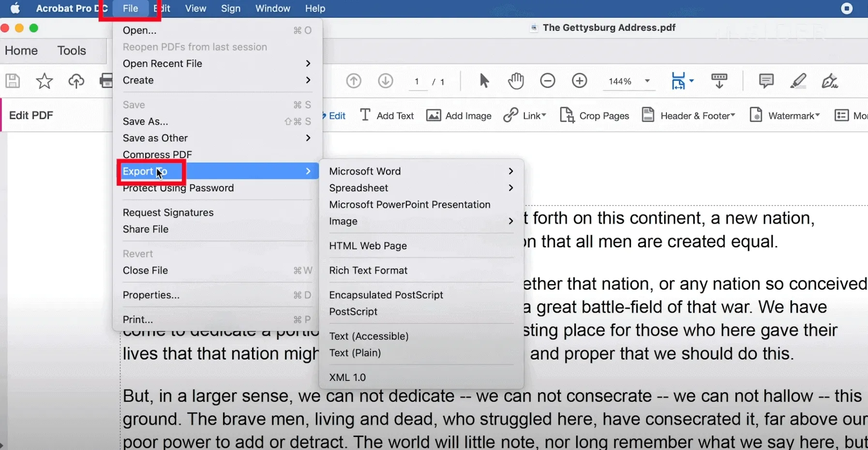The width and height of the screenshot is (868, 450).
Task: Open fit-page options dropdown arrow
Action: (x=691, y=81)
